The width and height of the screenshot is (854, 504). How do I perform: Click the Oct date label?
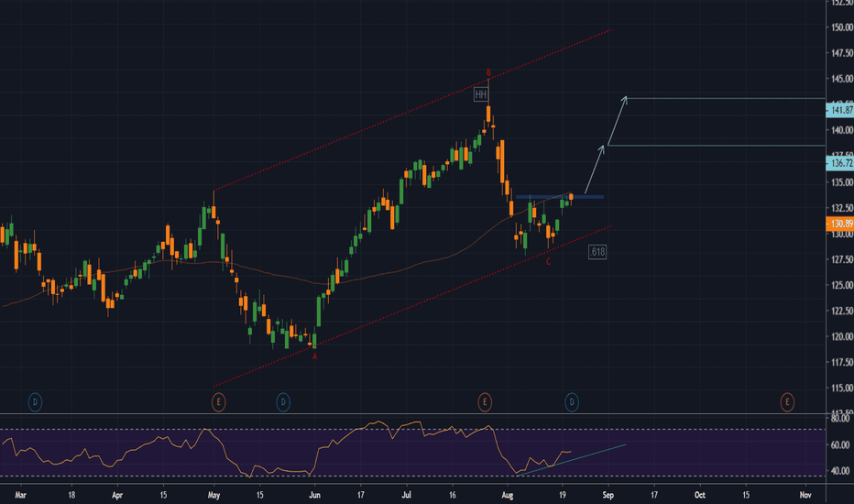pyautogui.click(x=700, y=495)
